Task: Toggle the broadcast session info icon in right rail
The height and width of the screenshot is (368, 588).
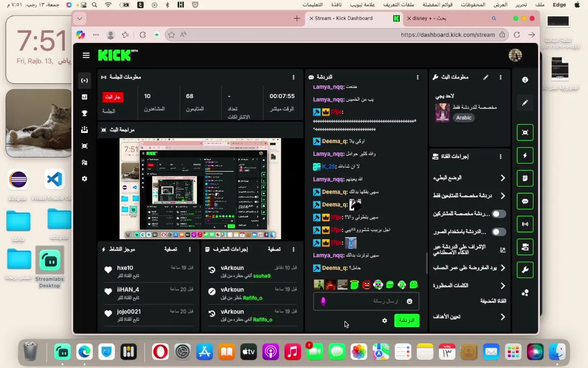Action: tap(525, 224)
